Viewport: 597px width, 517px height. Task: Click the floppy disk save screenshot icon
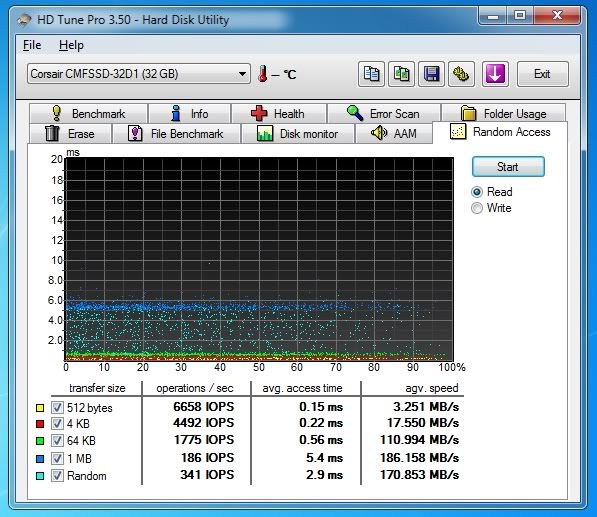[431, 74]
